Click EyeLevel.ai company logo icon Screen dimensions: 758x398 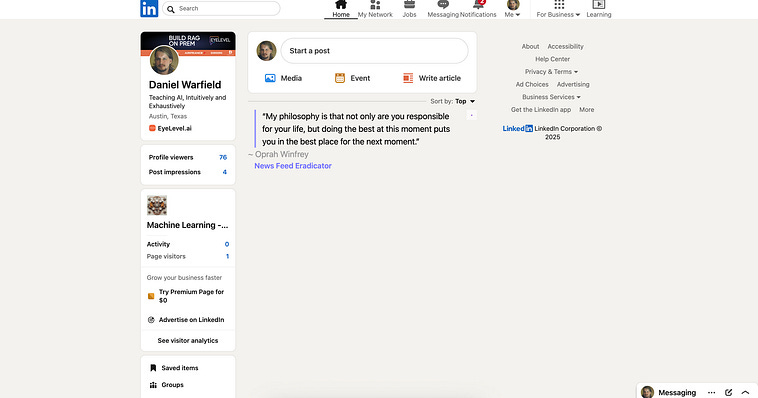[152, 128]
